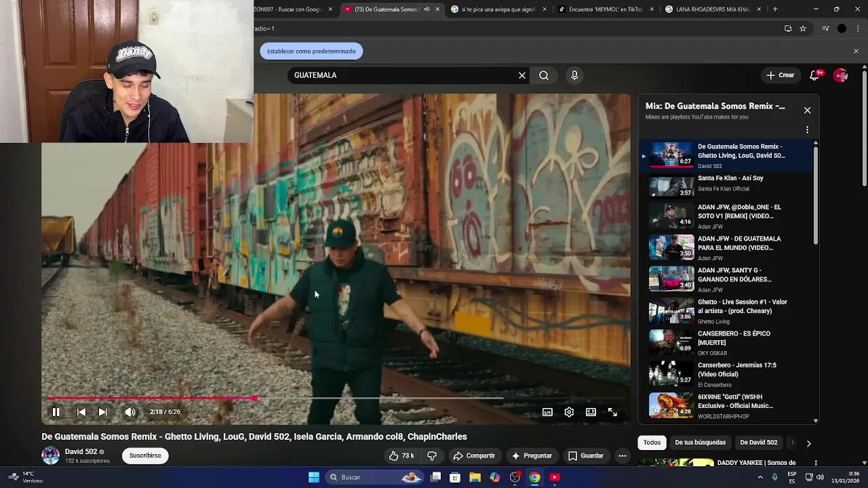Mute tab via speaker icon on YouTube tab

click(x=427, y=9)
